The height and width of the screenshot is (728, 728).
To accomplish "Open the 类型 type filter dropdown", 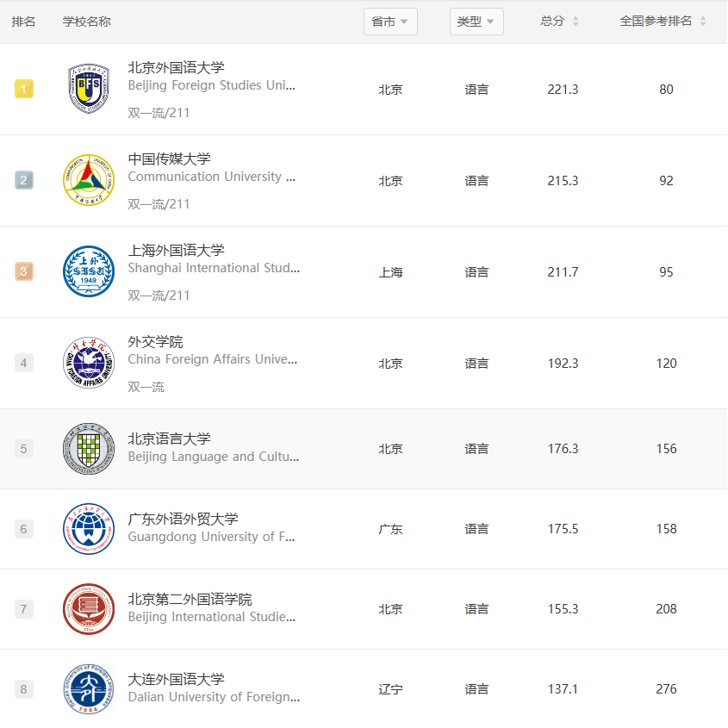I will pyautogui.click(x=476, y=22).
